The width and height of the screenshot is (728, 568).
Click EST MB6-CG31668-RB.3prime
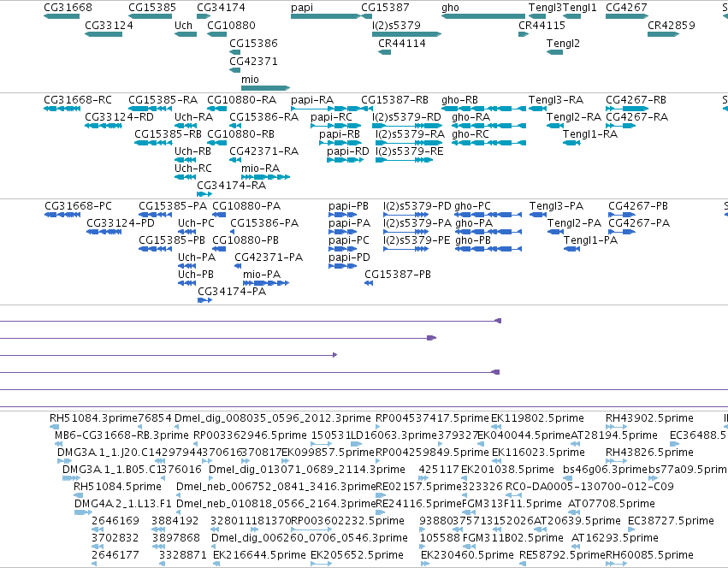[59, 444]
